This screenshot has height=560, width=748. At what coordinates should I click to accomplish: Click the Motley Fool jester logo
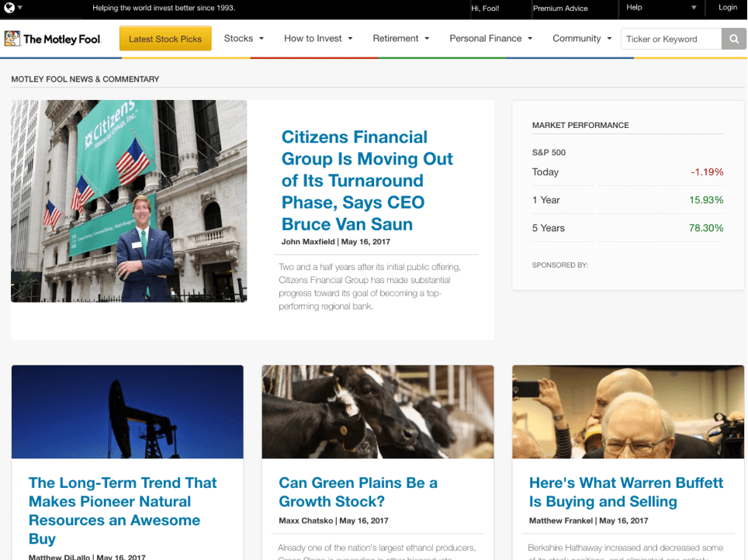pos(12,39)
